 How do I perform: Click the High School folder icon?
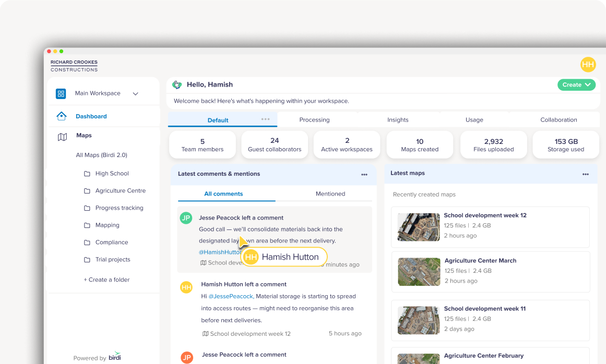click(x=87, y=174)
